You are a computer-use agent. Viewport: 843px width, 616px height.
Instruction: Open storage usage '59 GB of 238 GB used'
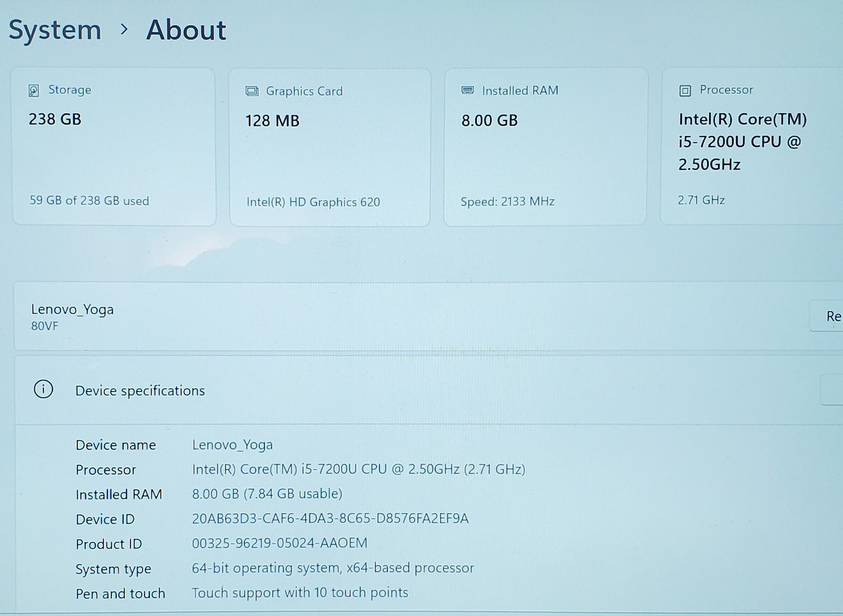[x=89, y=201]
